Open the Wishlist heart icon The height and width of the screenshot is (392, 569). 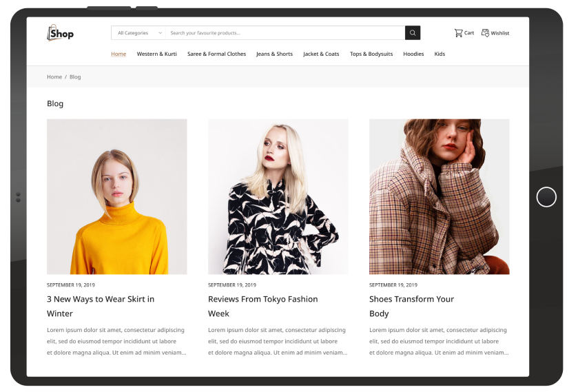tap(485, 33)
